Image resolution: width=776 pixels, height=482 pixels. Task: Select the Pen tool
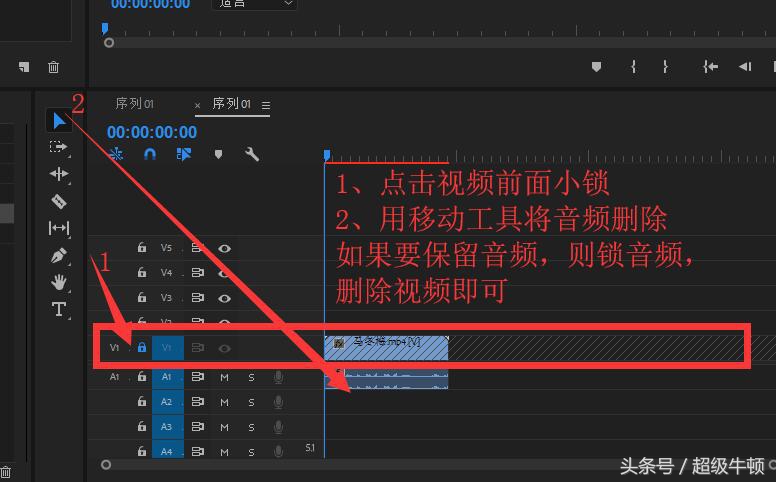coord(58,255)
